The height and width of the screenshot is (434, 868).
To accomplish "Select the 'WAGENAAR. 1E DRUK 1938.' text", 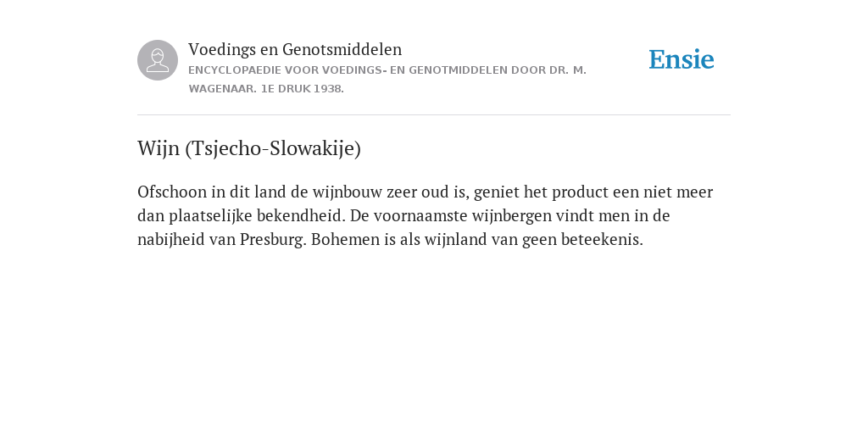I will pyautogui.click(x=266, y=88).
